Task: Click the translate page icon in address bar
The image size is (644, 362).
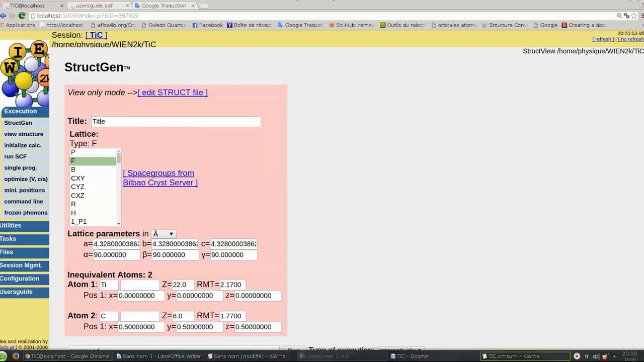Action: pyautogui.click(x=627, y=16)
